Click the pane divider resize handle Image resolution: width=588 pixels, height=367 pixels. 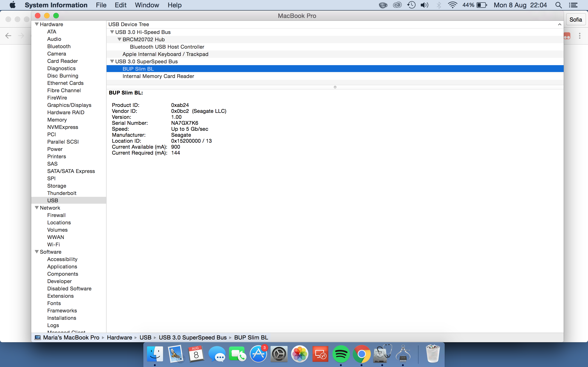pos(335,87)
